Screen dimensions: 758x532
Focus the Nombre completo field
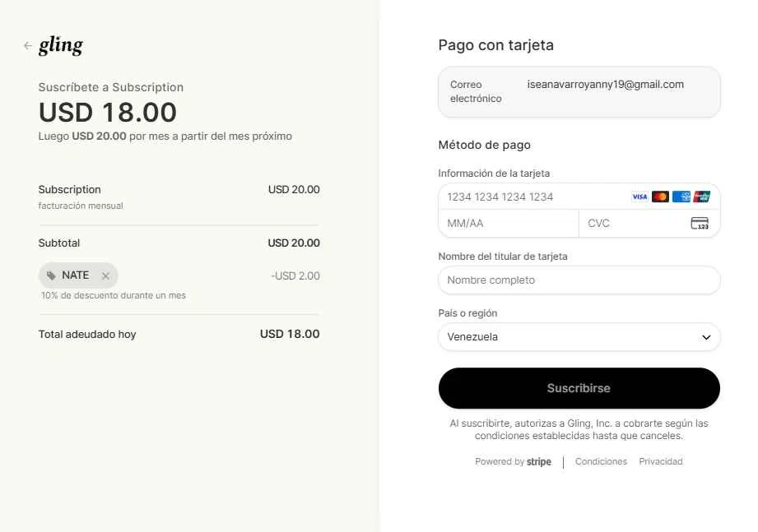point(579,280)
